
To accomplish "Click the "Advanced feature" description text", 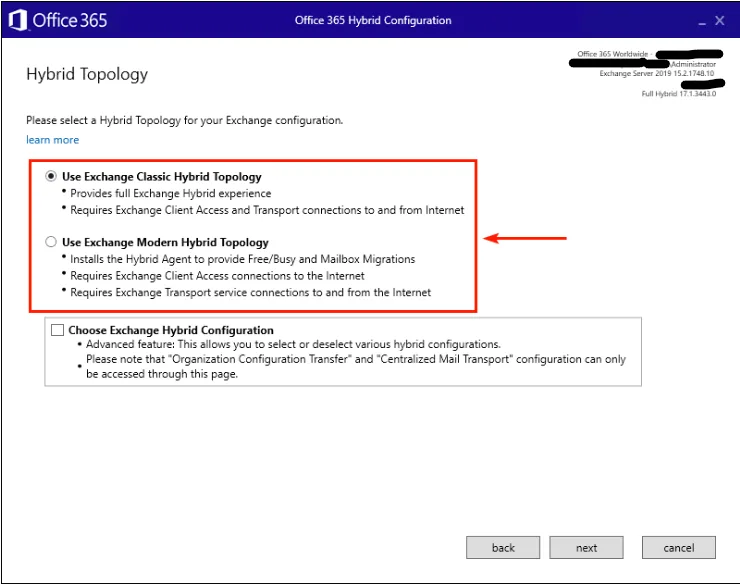I will pos(293,344).
